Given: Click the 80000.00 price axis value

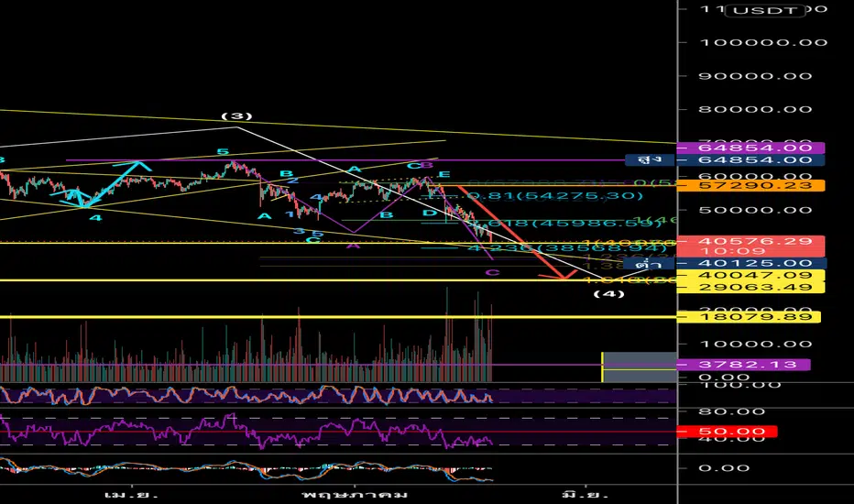Looking at the screenshot, I should pyautogui.click(x=756, y=109).
